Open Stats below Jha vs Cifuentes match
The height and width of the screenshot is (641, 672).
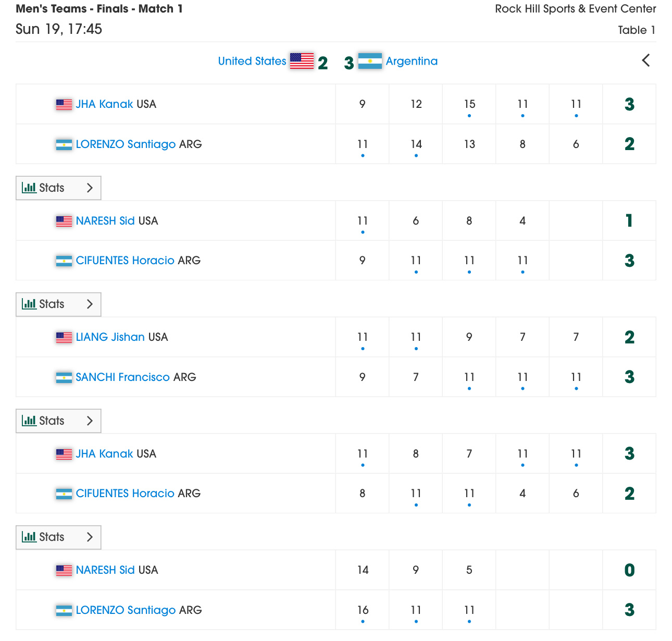click(58, 537)
